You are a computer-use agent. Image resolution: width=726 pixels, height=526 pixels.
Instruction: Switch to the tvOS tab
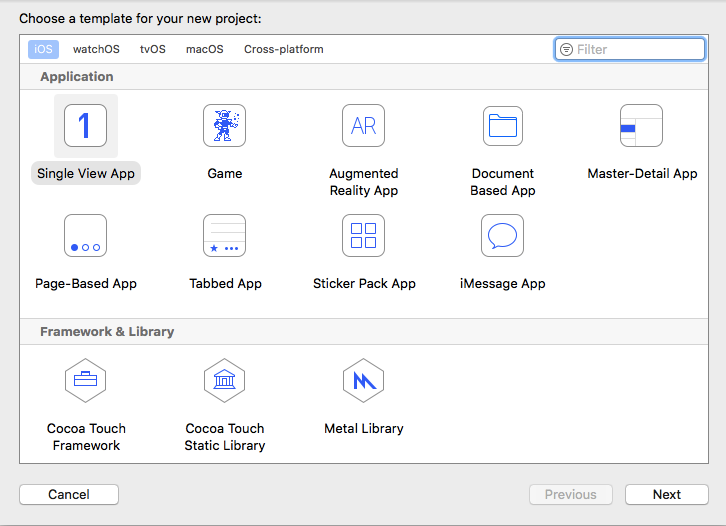click(x=153, y=49)
